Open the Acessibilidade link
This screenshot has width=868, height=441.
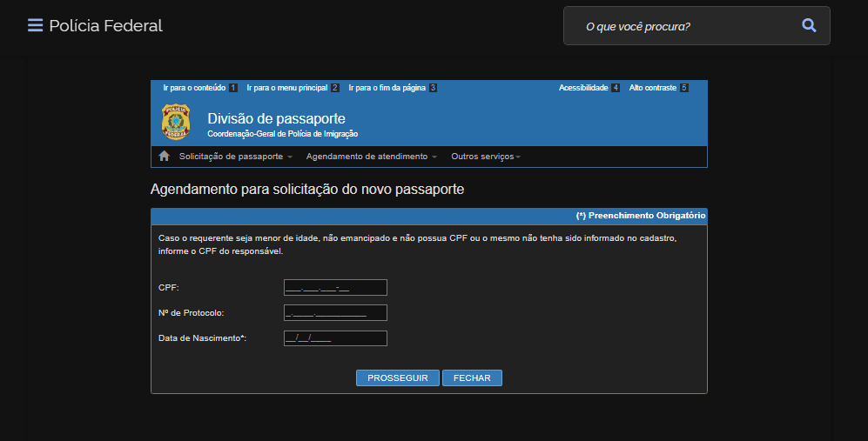pos(583,88)
